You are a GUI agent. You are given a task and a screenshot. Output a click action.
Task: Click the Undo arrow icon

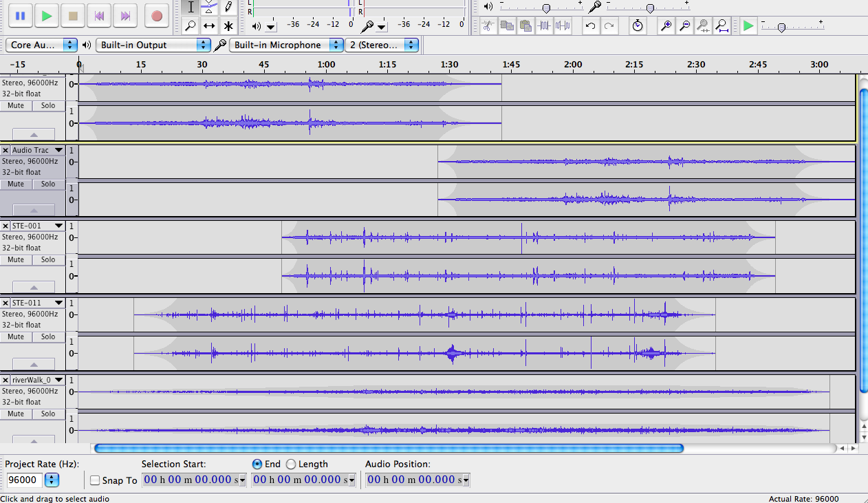tap(590, 26)
